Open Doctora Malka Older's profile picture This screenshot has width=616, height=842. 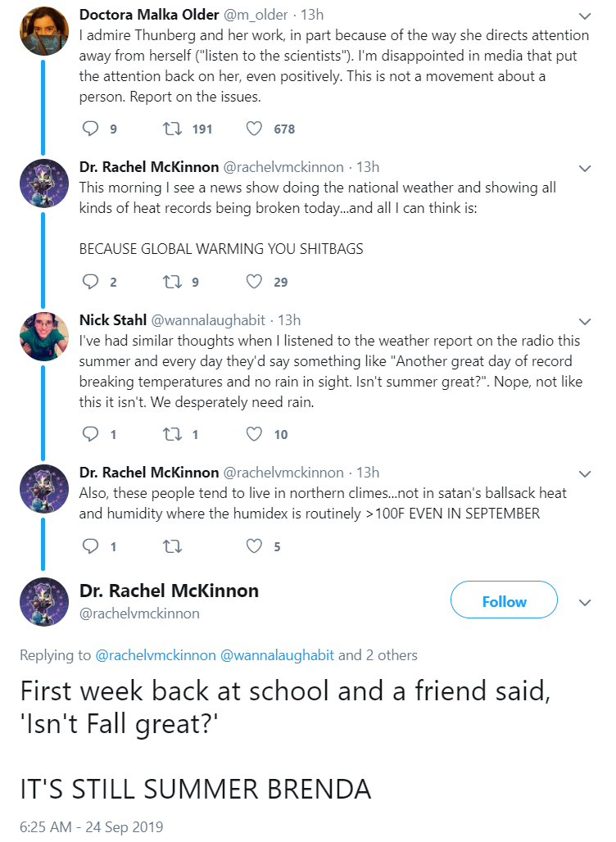(44, 30)
